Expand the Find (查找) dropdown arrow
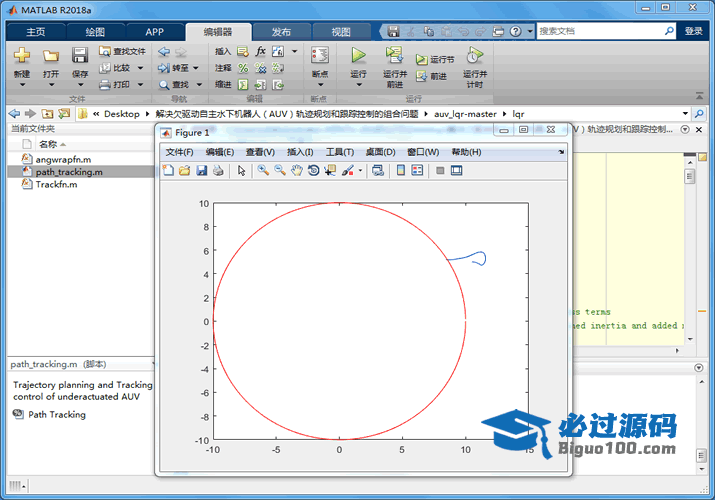715x500 pixels. click(199, 85)
